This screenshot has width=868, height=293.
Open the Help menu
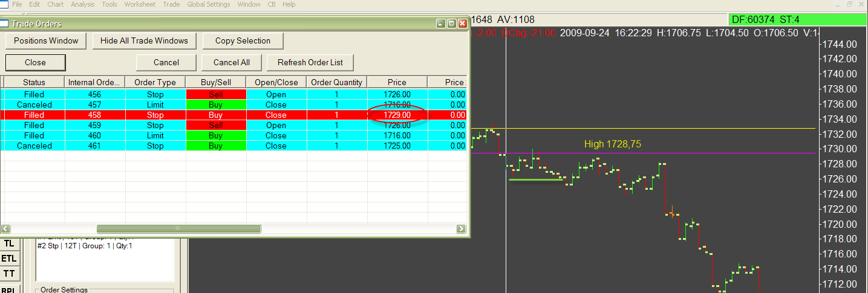tap(289, 4)
